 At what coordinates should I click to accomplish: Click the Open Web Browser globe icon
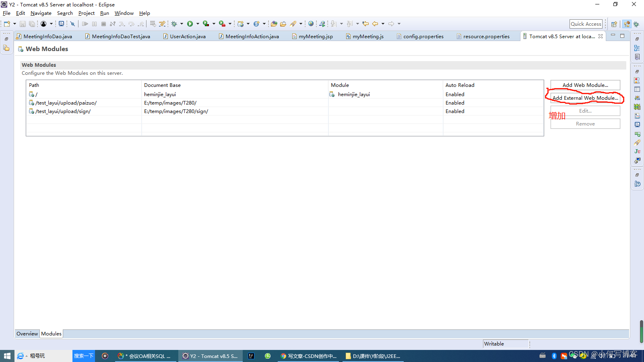pyautogui.click(x=311, y=24)
